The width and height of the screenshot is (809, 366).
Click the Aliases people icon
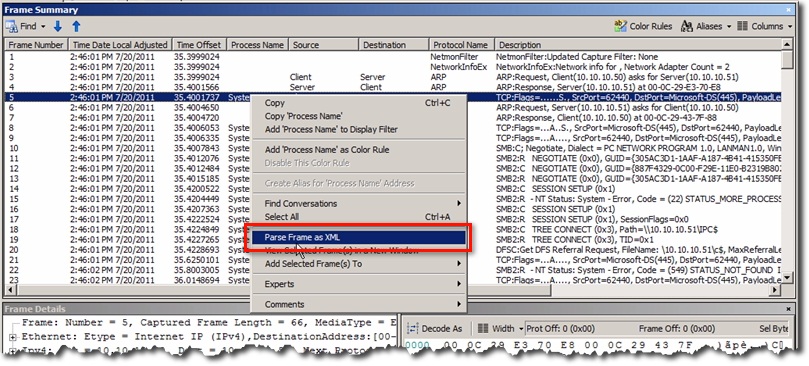(687, 26)
